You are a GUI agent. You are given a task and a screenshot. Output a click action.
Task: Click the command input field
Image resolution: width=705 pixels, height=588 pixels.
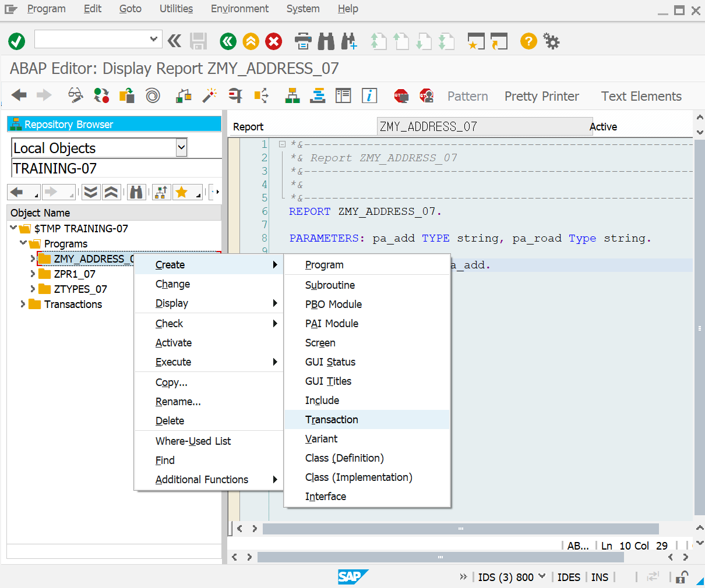coord(91,39)
